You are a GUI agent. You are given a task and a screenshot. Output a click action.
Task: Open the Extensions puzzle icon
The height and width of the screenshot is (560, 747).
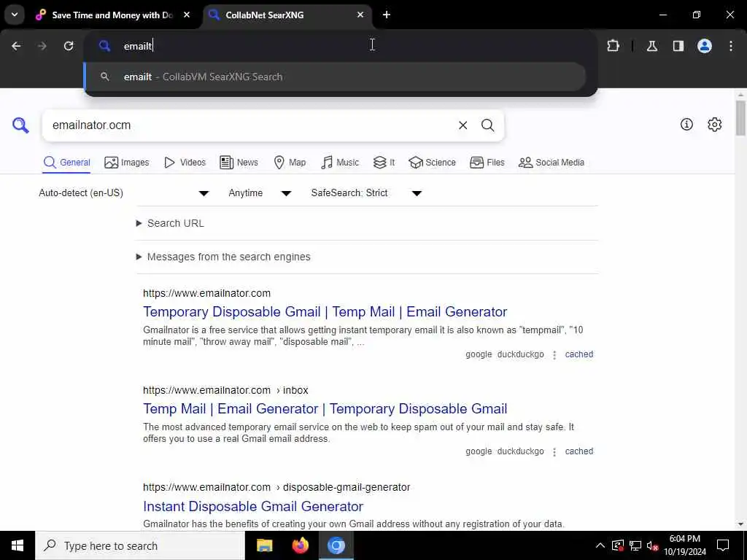point(613,46)
